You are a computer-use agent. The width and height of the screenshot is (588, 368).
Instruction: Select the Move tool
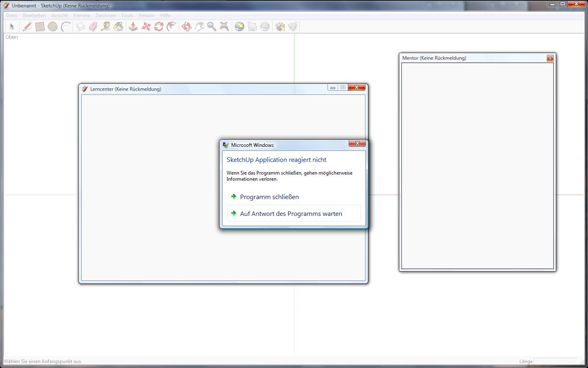[146, 27]
